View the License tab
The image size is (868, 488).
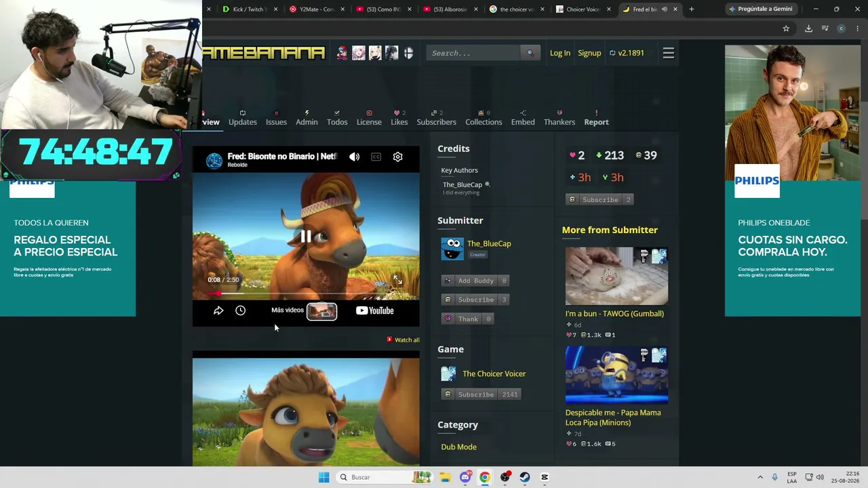[369, 118]
